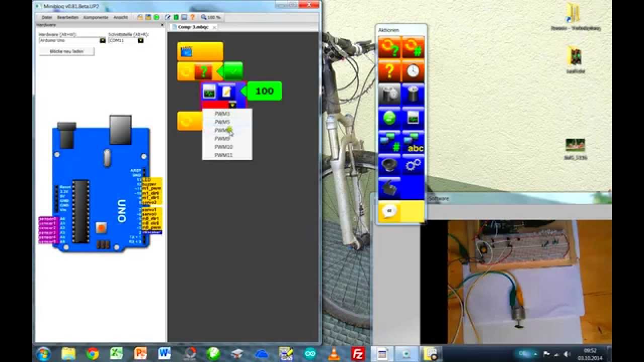Viewport: 644px width, 362px height.
Task: Click Blöcke neu laden button
Action: pyautogui.click(x=66, y=51)
